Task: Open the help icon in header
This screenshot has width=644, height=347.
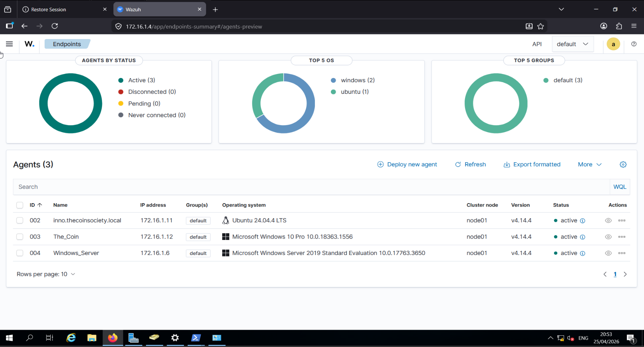Action: click(x=634, y=44)
